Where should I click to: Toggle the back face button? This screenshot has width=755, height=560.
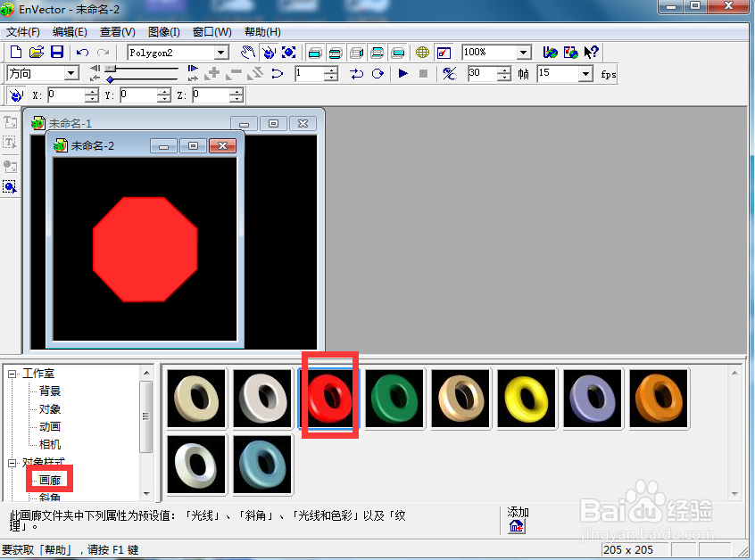click(x=398, y=53)
